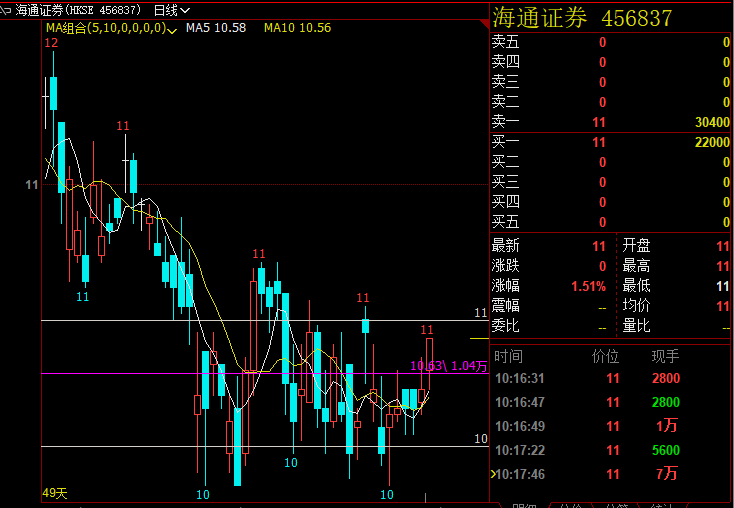Click the 卖一 volume 30400
The height and width of the screenshot is (508, 734).
coord(711,122)
